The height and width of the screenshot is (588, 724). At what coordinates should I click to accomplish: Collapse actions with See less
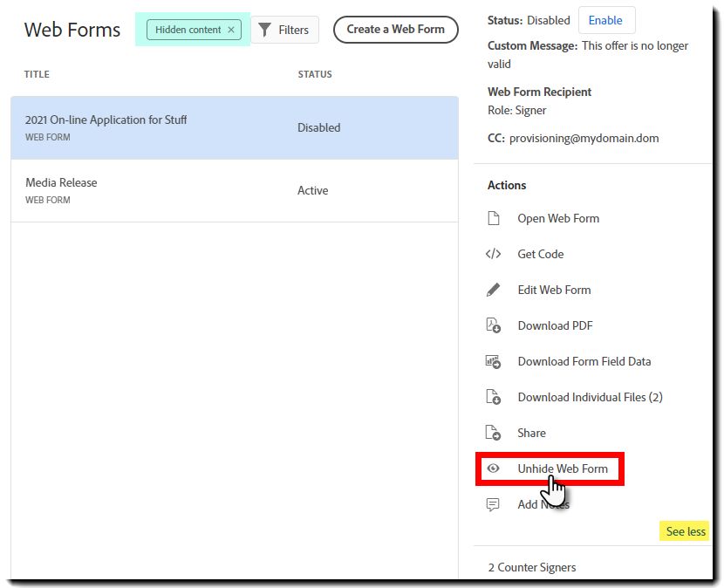click(x=686, y=531)
